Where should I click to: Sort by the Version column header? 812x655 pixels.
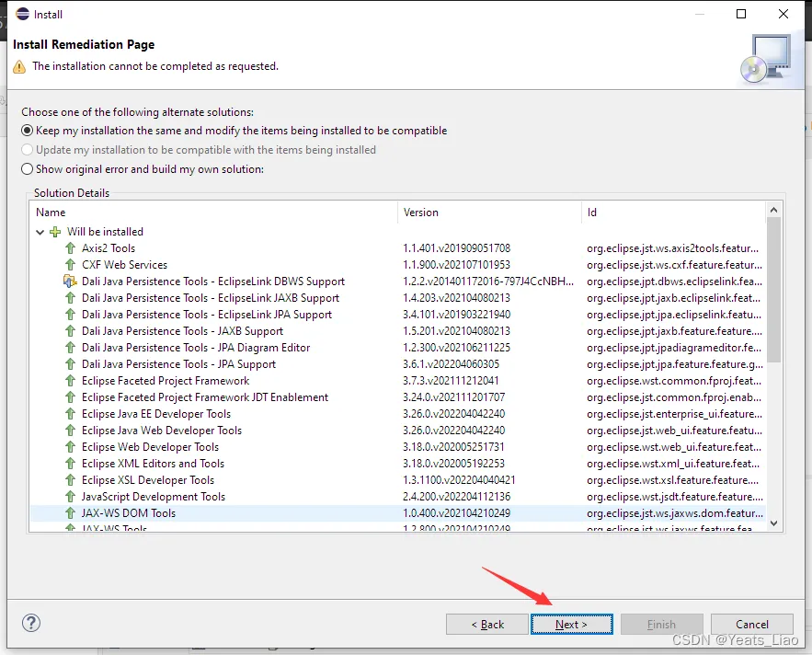pos(490,213)
